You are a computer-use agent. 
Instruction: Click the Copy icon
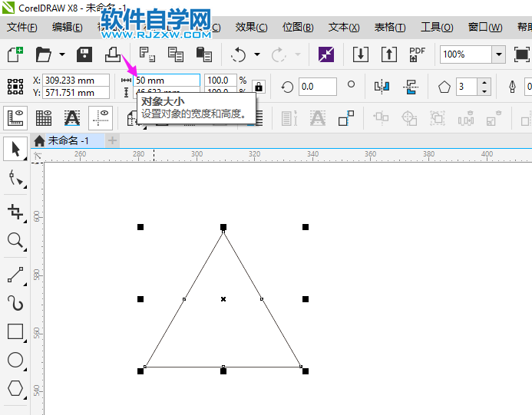pos(175,54)
